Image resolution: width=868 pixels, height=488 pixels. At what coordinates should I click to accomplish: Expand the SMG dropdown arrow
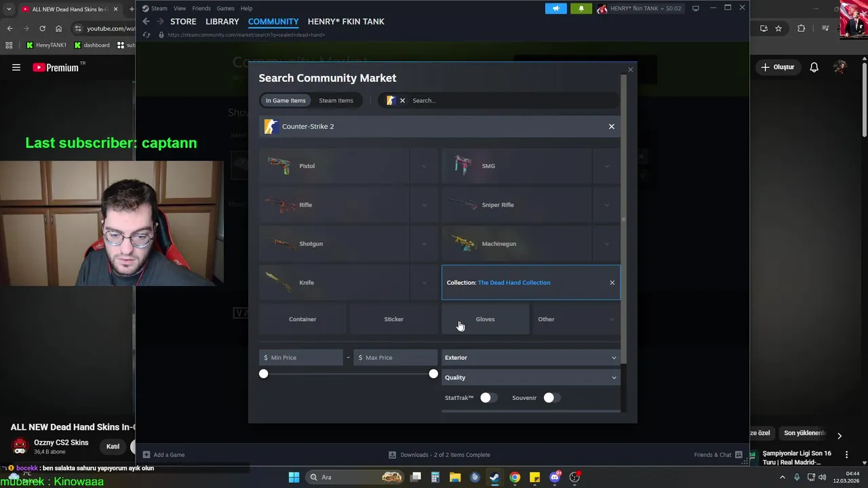(x=606, y=166)
